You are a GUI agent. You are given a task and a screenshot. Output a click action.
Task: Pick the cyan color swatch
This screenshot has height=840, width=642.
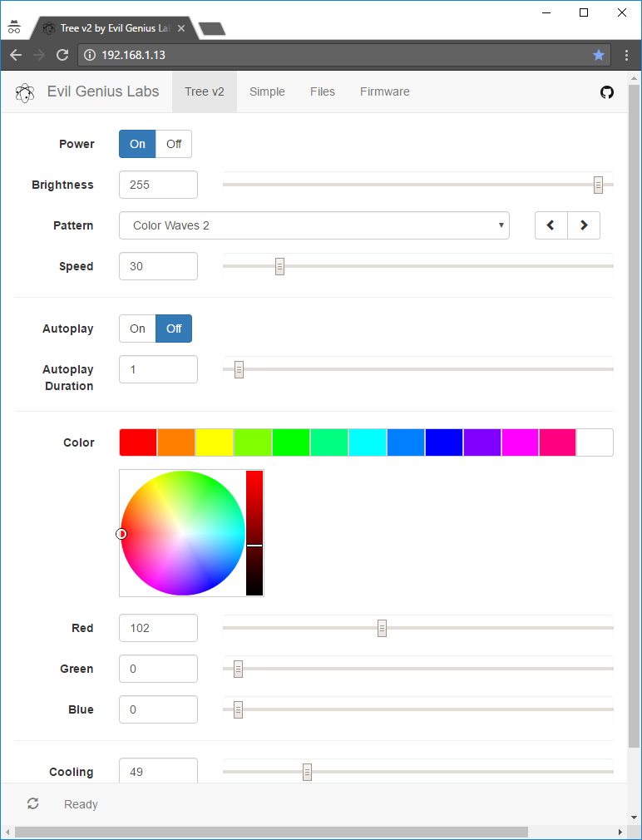(x=368, y=442)
